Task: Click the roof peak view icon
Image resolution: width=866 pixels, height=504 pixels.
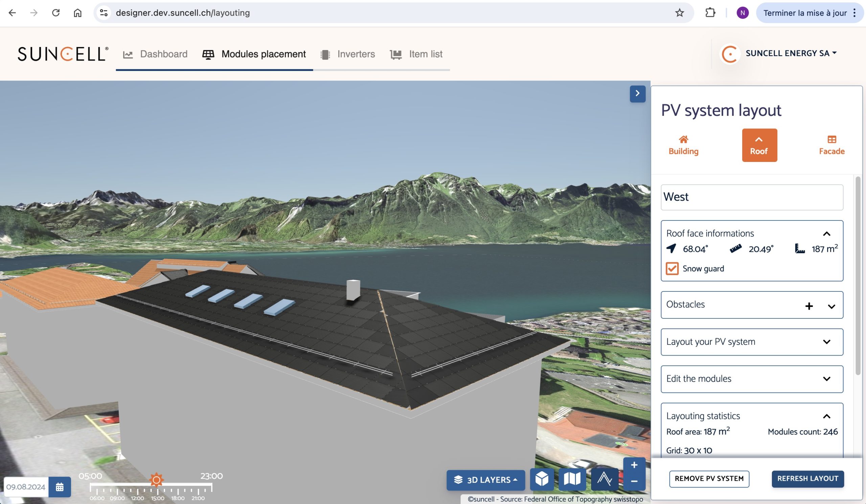Action: pos(604,479)
